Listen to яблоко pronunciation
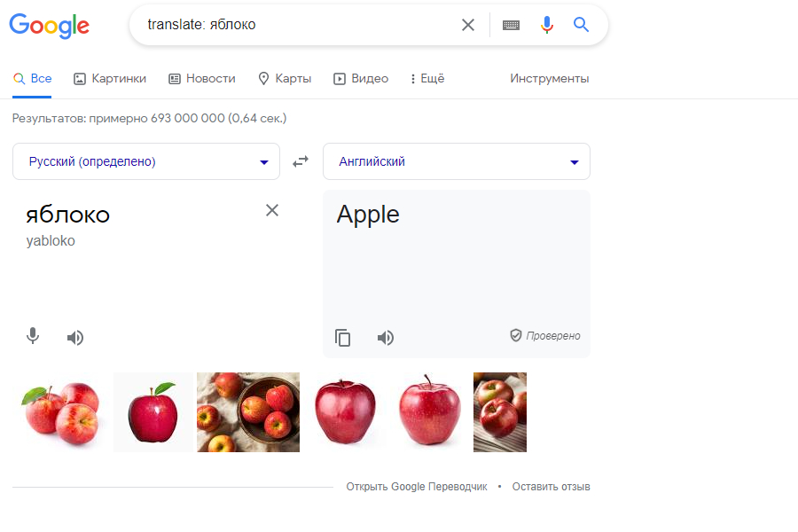The width and height of the screenshot is (798, 532). [75, 337]
